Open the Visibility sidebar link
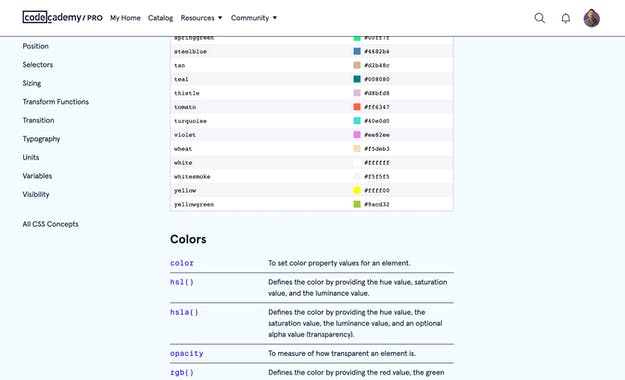 (x=36, y=195)
